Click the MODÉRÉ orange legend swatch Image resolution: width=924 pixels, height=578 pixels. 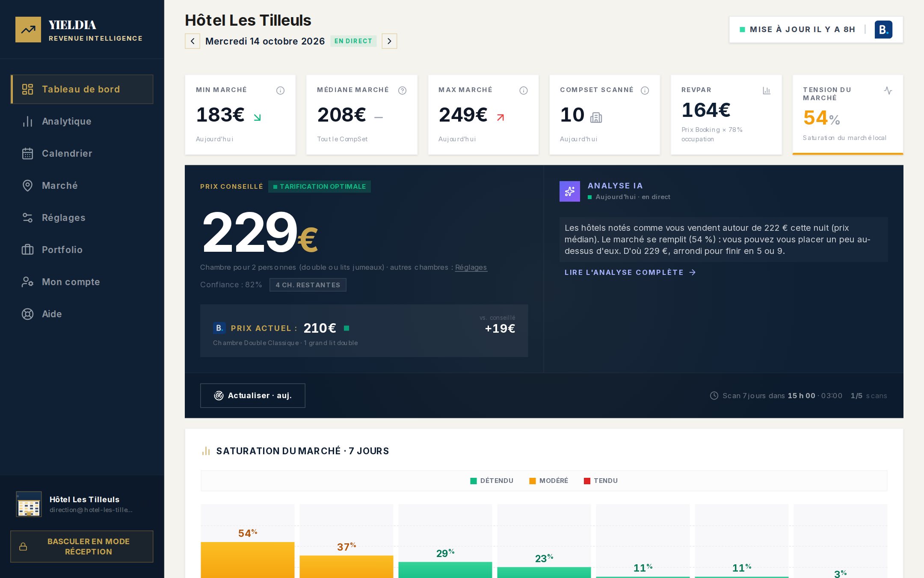click(533, 481)
